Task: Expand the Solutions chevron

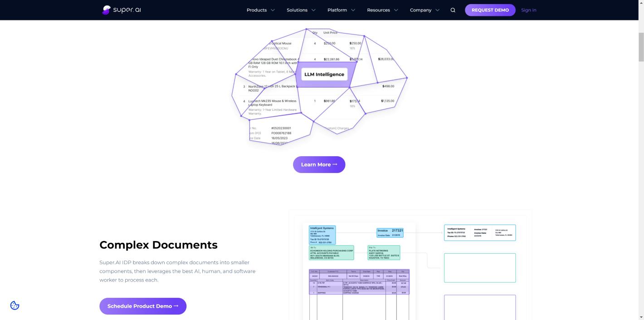Action: coord(313,10)
